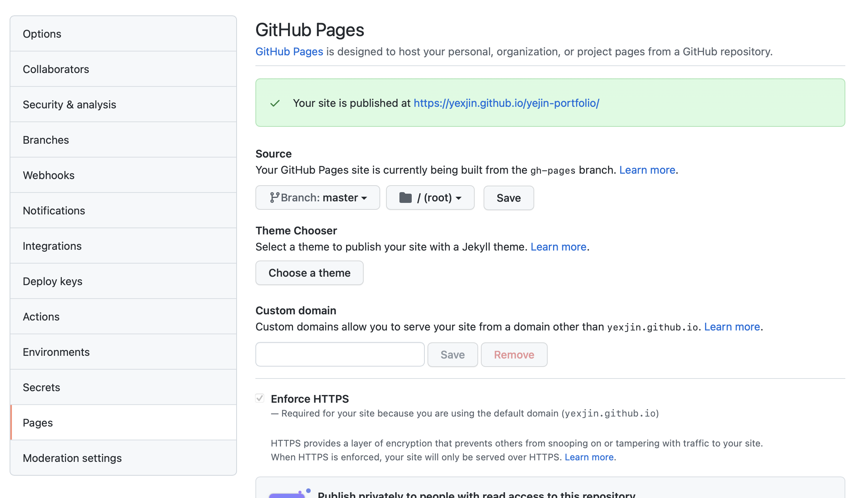Toggle the Enforce HTTPS checkbox
Viewport: 868px width, 498px height.
pos(260,398)
